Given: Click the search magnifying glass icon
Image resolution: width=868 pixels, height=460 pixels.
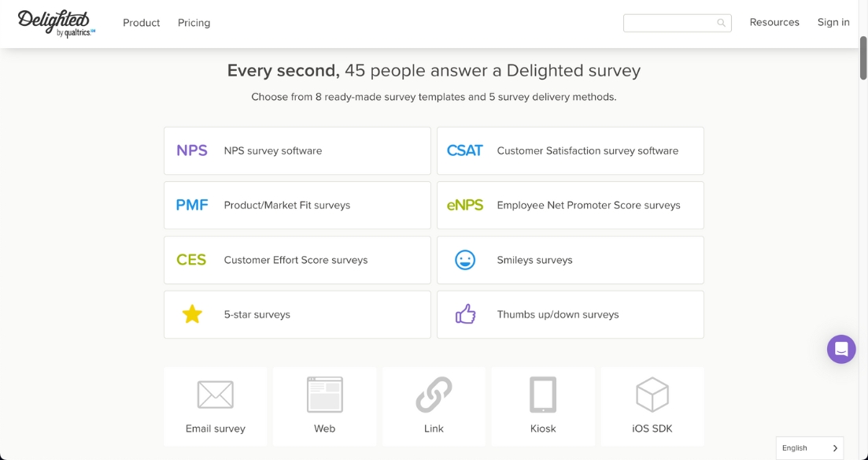Looking at the screenshot, I should coord(721,23).
